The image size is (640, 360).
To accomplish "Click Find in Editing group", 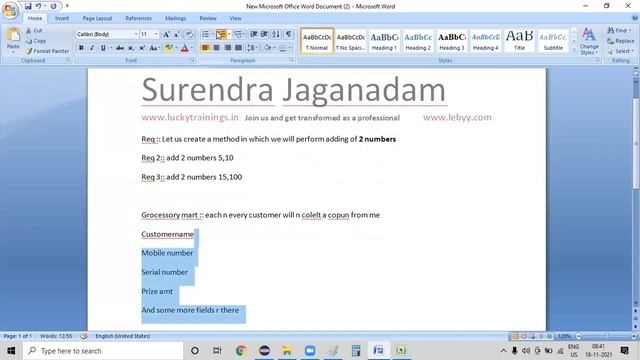I will tap(619, 31).
